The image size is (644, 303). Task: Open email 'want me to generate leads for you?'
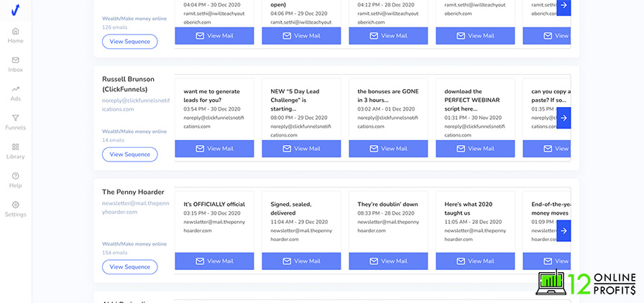(211, 95)
